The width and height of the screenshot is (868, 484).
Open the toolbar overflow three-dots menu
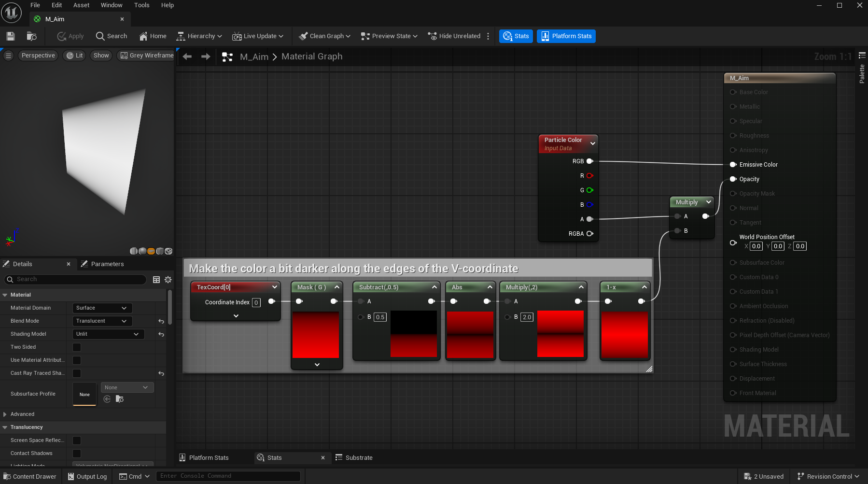pyautogui.click(x=488, y=36)
